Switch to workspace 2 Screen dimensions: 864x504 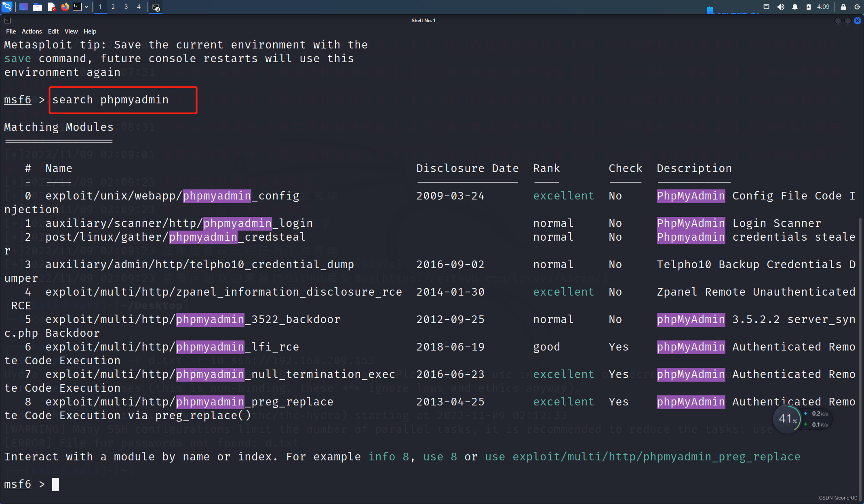click(113, 6)
